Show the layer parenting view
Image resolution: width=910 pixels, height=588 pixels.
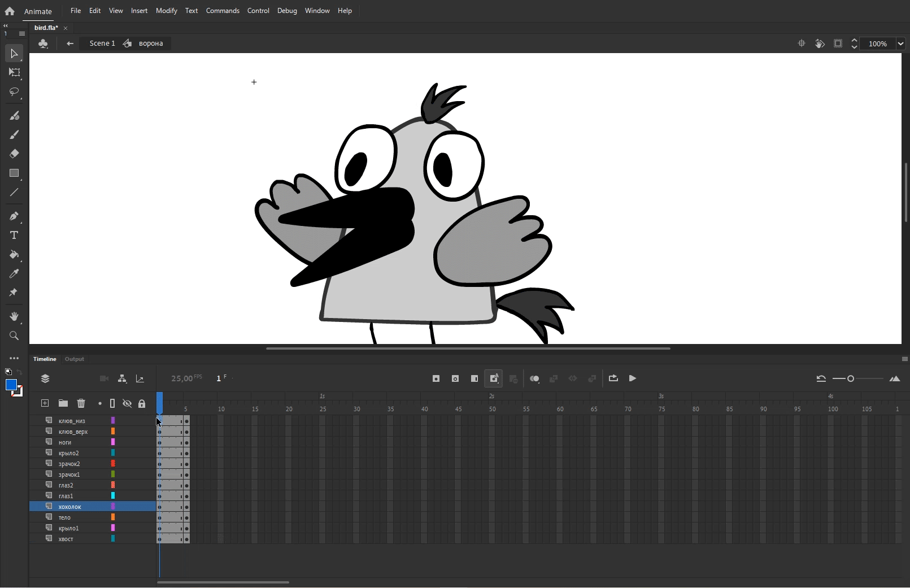click(122, 378)
